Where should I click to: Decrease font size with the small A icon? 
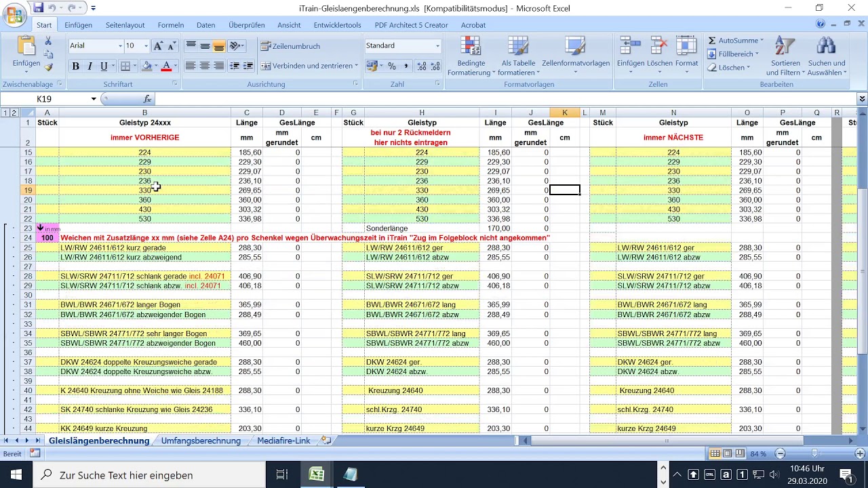(x=172, y=46)
